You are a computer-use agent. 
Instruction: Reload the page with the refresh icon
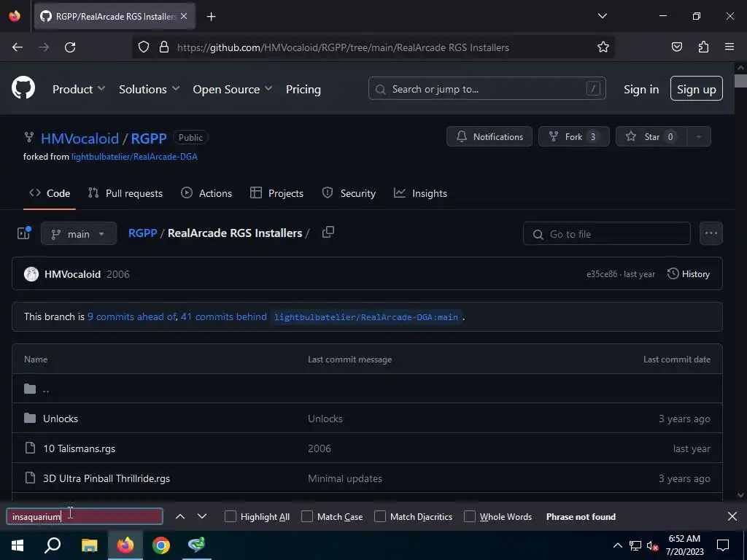pos(70,47)
